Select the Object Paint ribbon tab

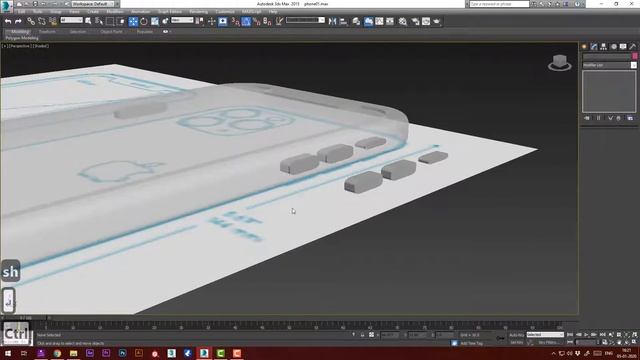tap(111, 31)
